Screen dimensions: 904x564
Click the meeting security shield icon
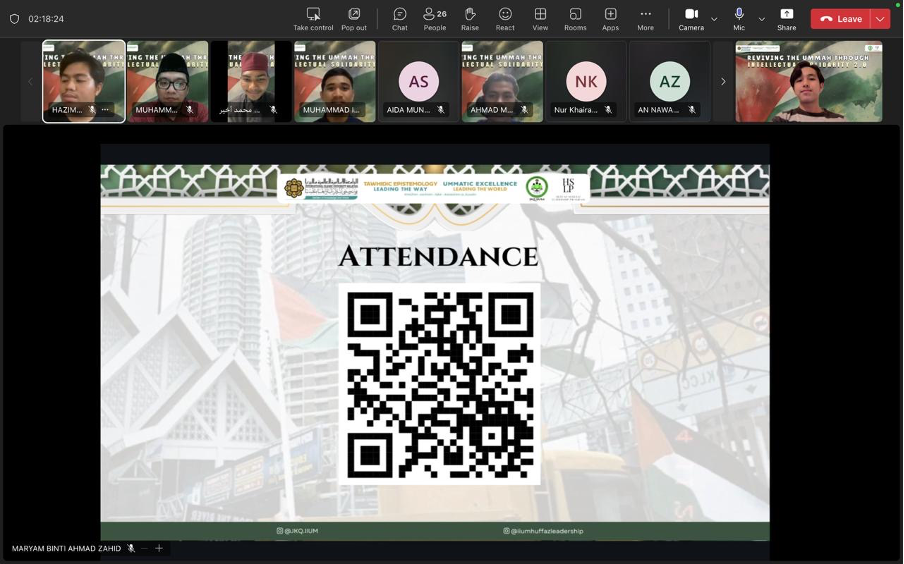click(14, 19)
